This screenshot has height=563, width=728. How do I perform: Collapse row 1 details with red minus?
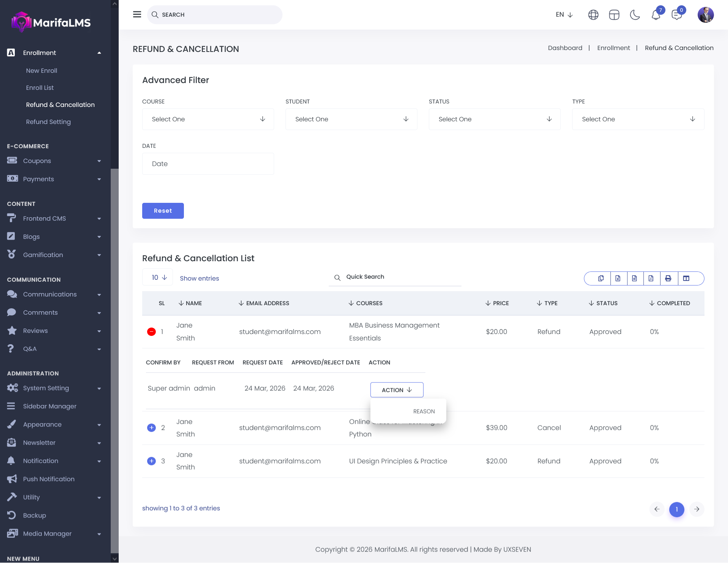pos(151,332)
